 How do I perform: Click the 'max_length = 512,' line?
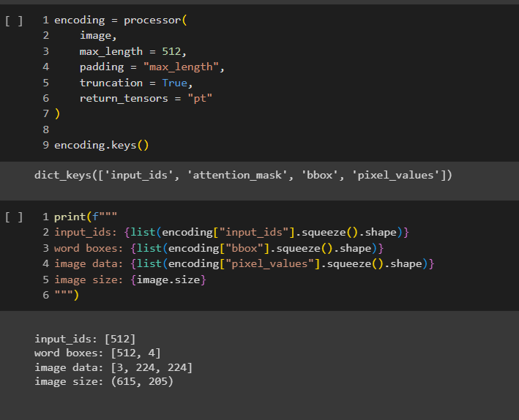[x=133, y=51]
